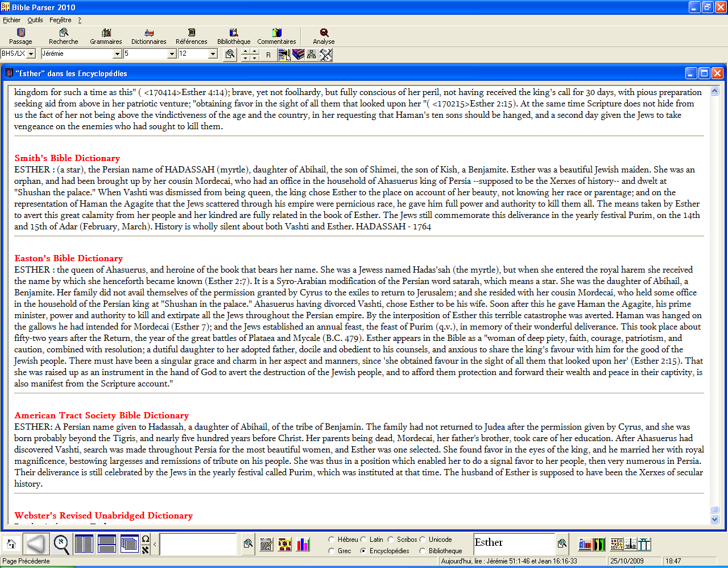Click the empty input field in bottom toolbar

[x=198, y=544]
